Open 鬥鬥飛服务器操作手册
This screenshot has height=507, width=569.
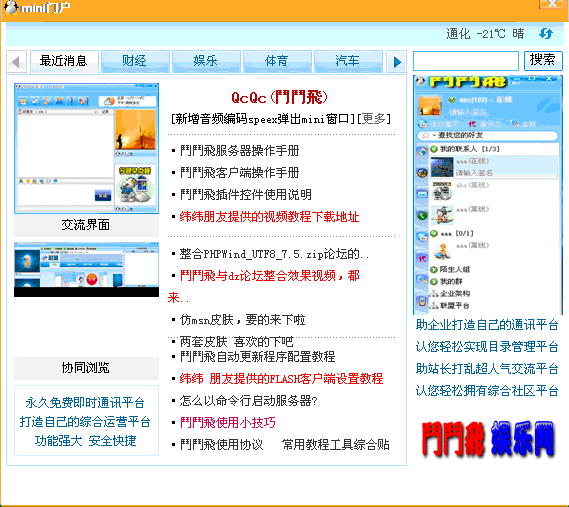(x=240, y=151)
